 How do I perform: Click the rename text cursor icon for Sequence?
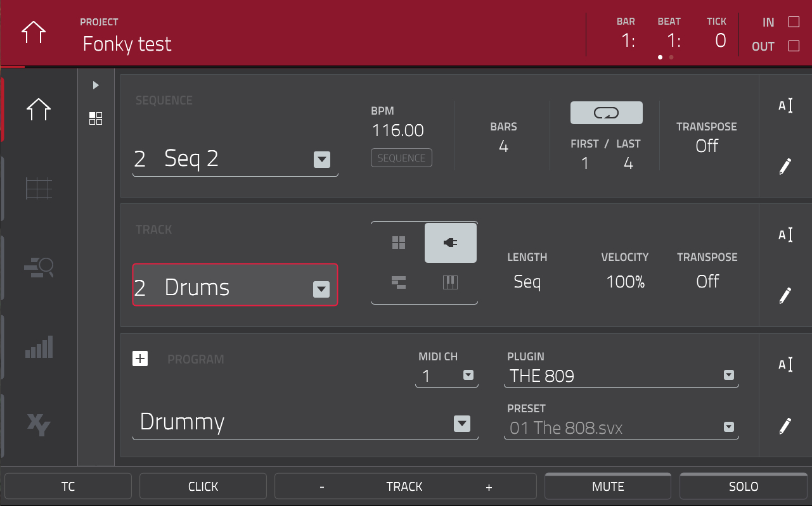click(x=785, y=106)
